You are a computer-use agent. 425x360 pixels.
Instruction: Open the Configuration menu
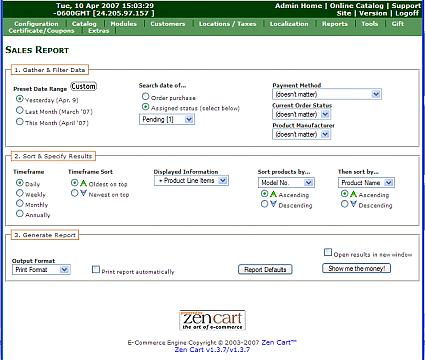tap(36, 24)
